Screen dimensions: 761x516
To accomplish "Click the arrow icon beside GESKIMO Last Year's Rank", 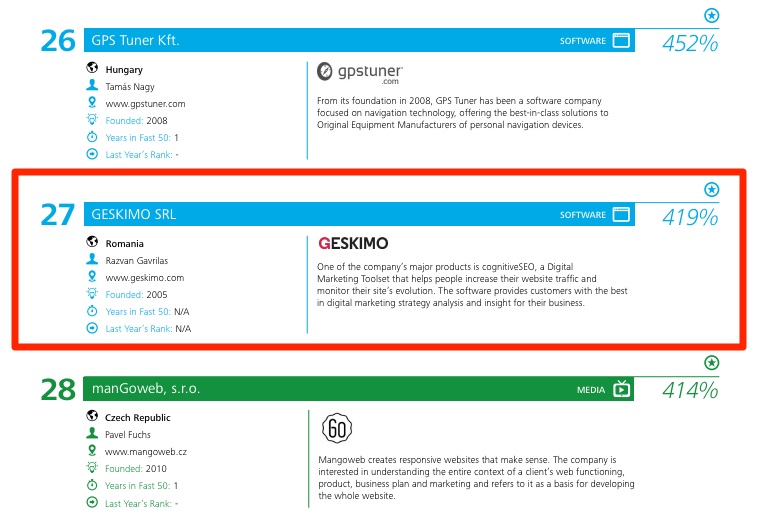I will click(92, 328).
